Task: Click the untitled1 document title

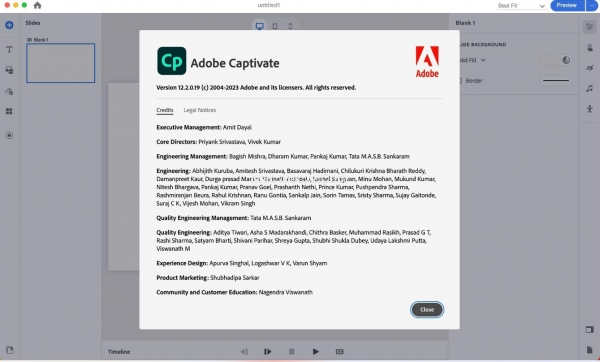Action: coord(269,5)
